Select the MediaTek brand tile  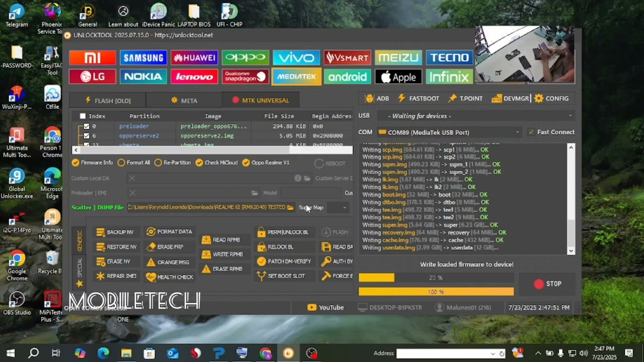(x=296, y=76)
